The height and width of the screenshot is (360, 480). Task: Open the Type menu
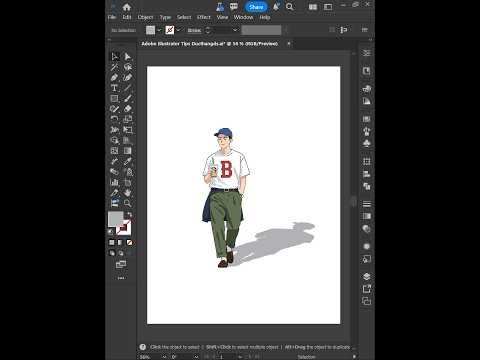tap(165, 17)
